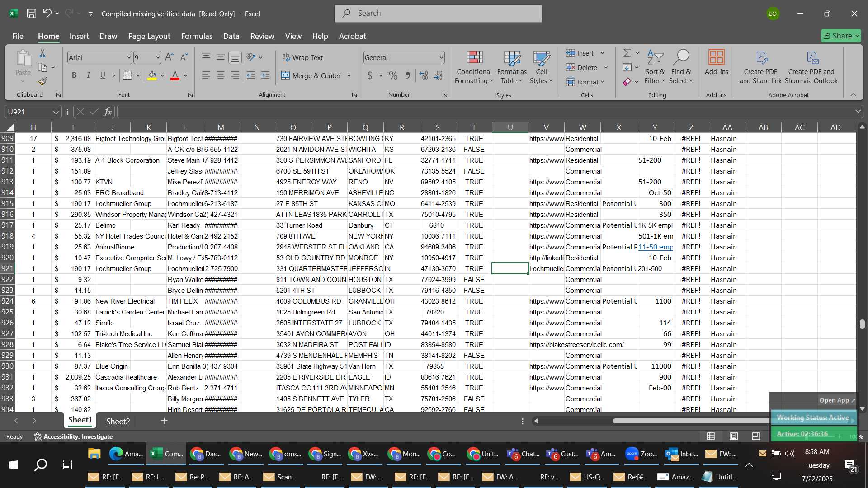Toggle Underline formatting
Image resolution: width=868 pixels, height=488 pixels.
(103, 75)
